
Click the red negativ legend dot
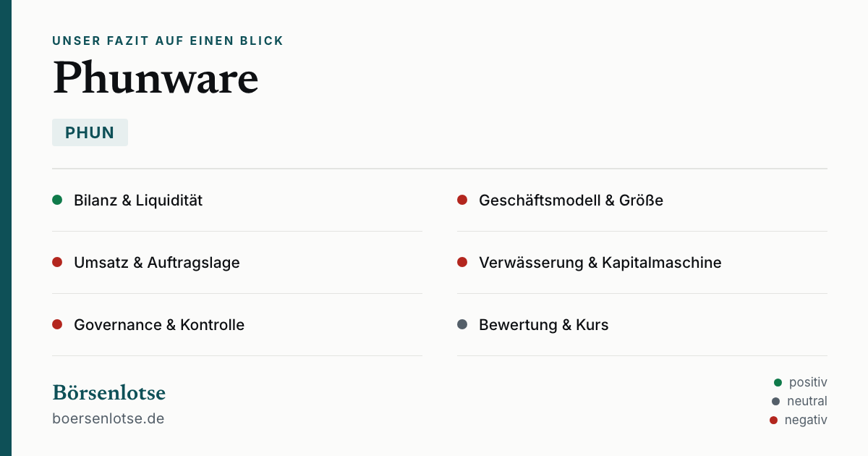(773, 420)
